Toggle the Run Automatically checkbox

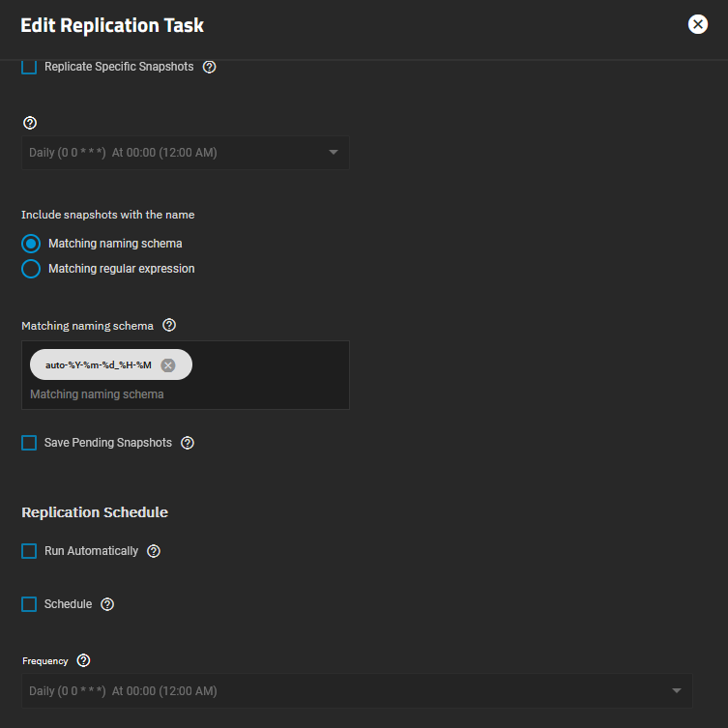tap(29, 551)
